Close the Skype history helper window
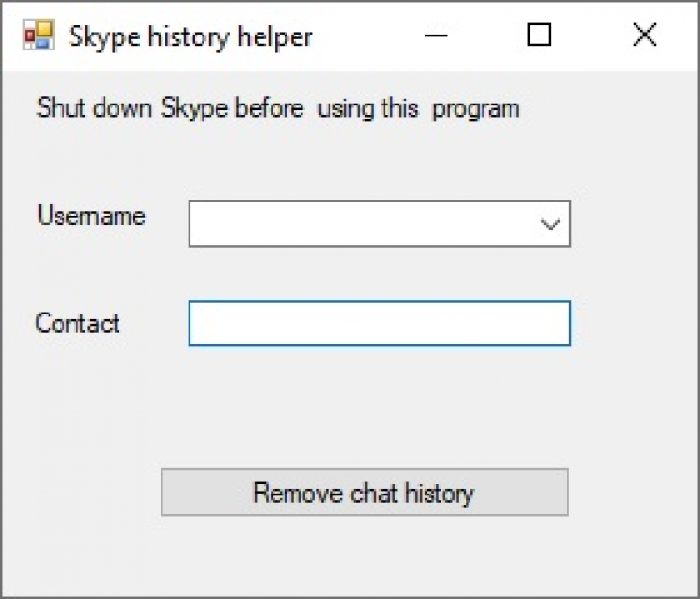700x599 pixels. [644, 35]
